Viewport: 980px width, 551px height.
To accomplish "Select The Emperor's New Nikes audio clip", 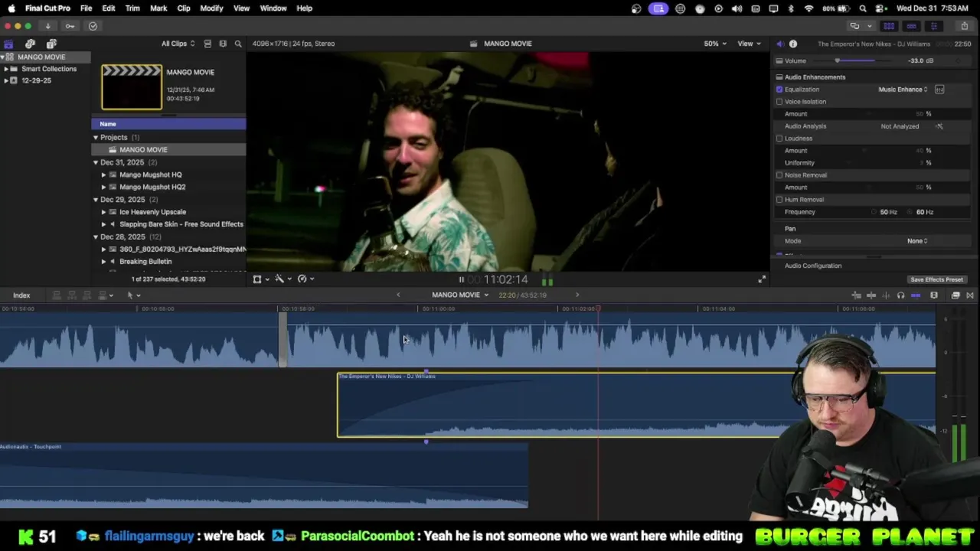I will coord(635,405).
